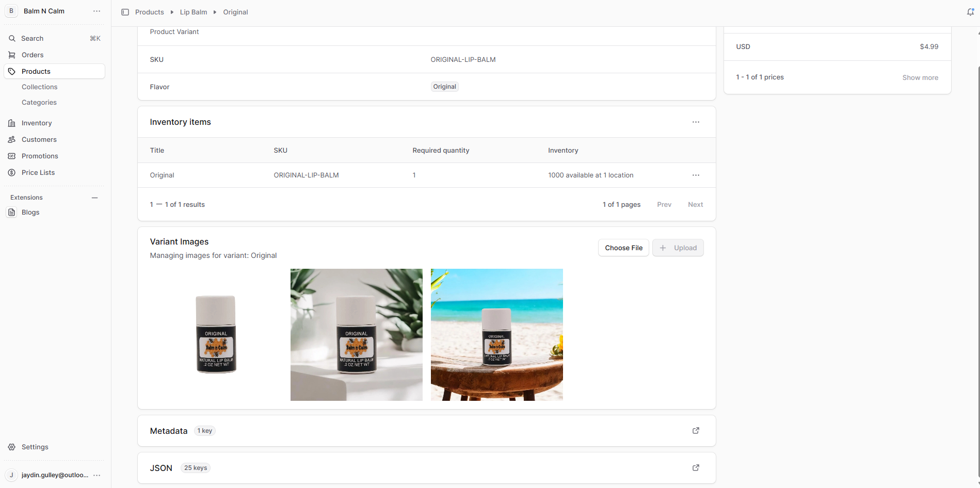
Task: Open user account menu for jaydin.gulley
Action: (x=97, y=475)
